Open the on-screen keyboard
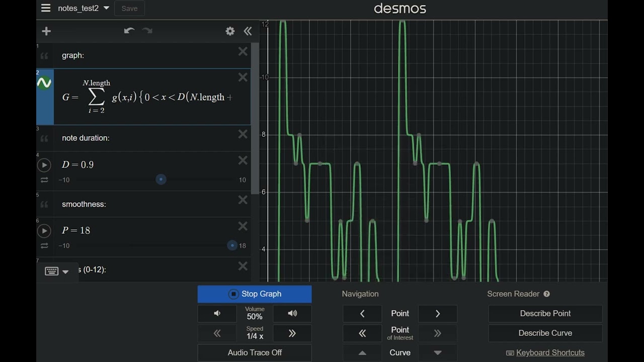The height and width of the screenshot is (362, 644). tap(52, 271)
